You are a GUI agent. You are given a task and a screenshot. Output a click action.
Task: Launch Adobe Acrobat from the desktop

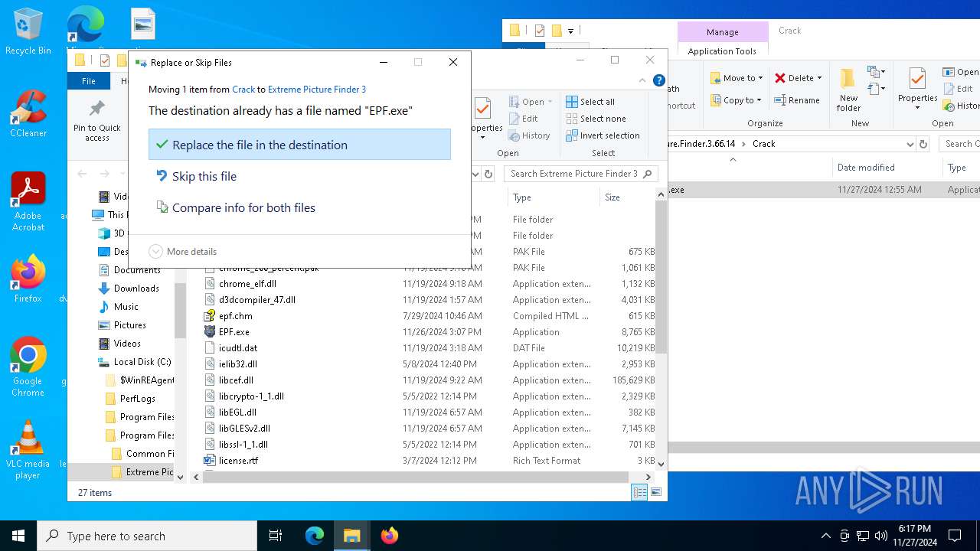28,202
